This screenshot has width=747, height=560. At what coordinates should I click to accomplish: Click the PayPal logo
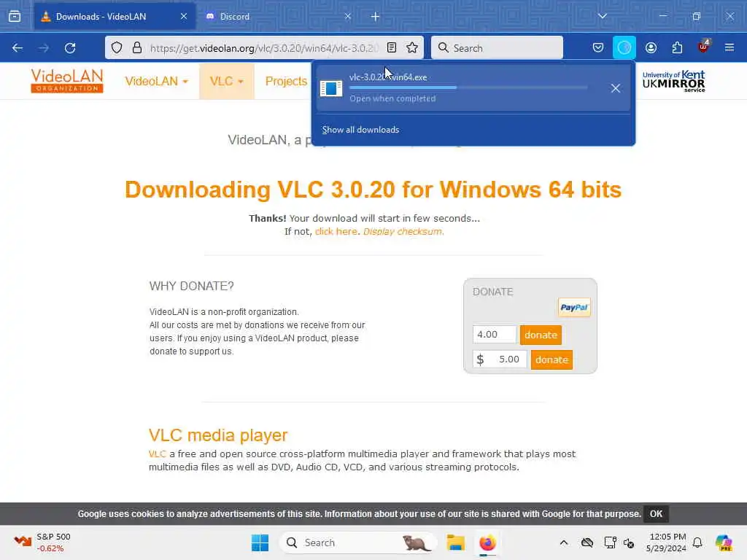click(x=574, y=308)
